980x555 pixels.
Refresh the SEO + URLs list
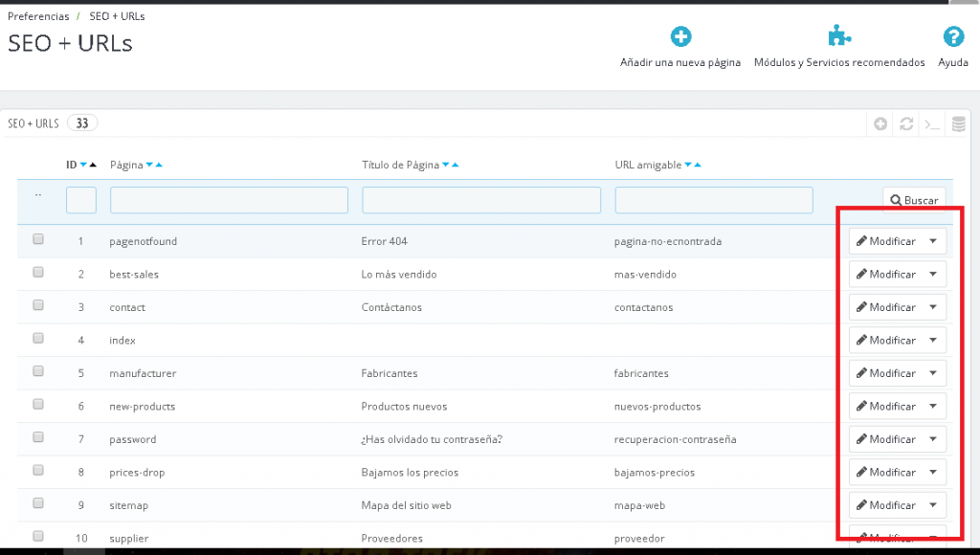click(x=906, y=124)
